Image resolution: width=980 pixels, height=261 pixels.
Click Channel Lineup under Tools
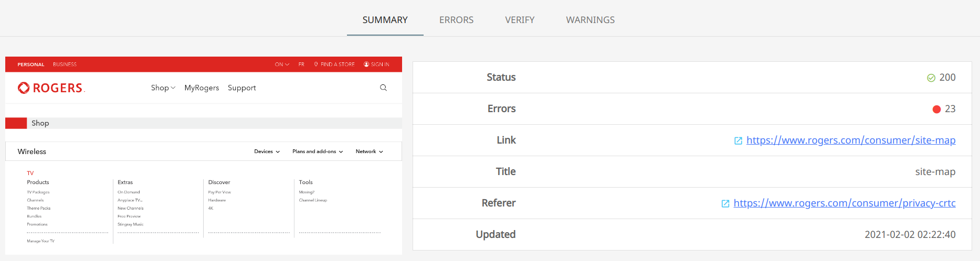tap(313, 200)
